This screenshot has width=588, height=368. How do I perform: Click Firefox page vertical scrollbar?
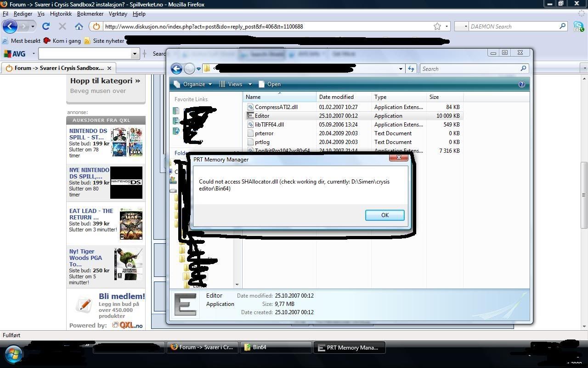click(584, 195)
